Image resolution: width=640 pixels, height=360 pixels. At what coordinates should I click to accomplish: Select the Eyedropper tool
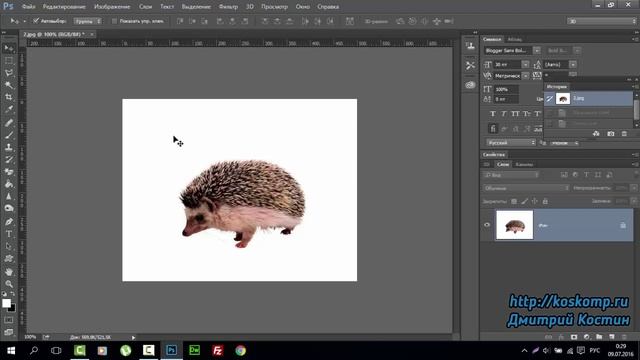tap(9, 109)
